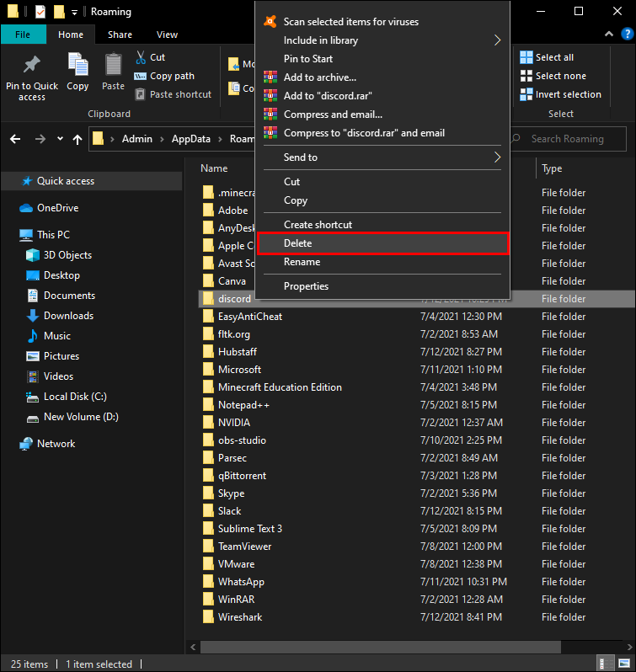Switch to large icons view in status bar
Viewport: 636px width, 672px height.
point(624,664)
